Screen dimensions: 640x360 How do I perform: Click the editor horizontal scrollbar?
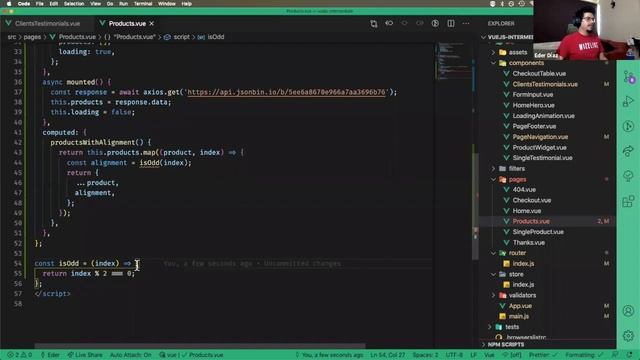click(200, 346)
